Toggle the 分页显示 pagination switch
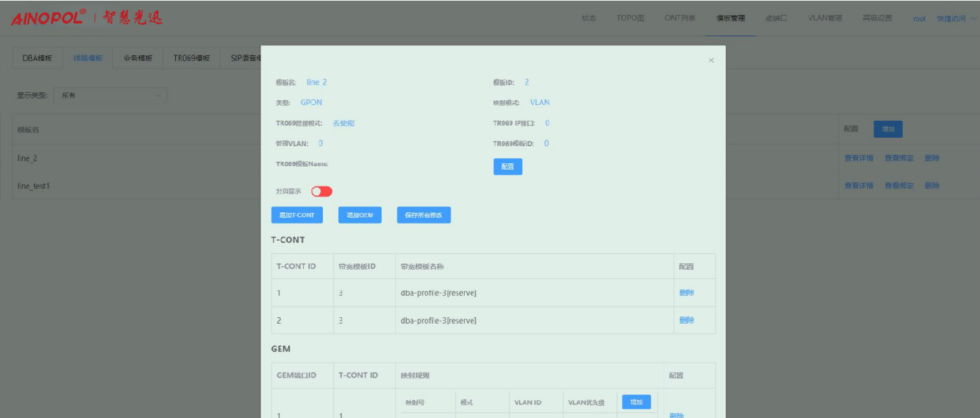Screen dimensions: 980x418 click(x=321, y=192)
